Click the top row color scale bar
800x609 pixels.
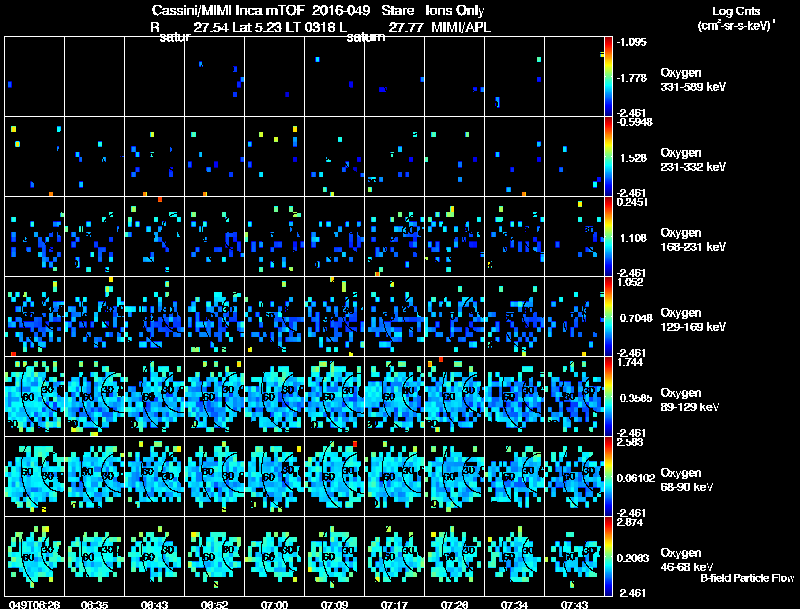(x=608, y=77)
